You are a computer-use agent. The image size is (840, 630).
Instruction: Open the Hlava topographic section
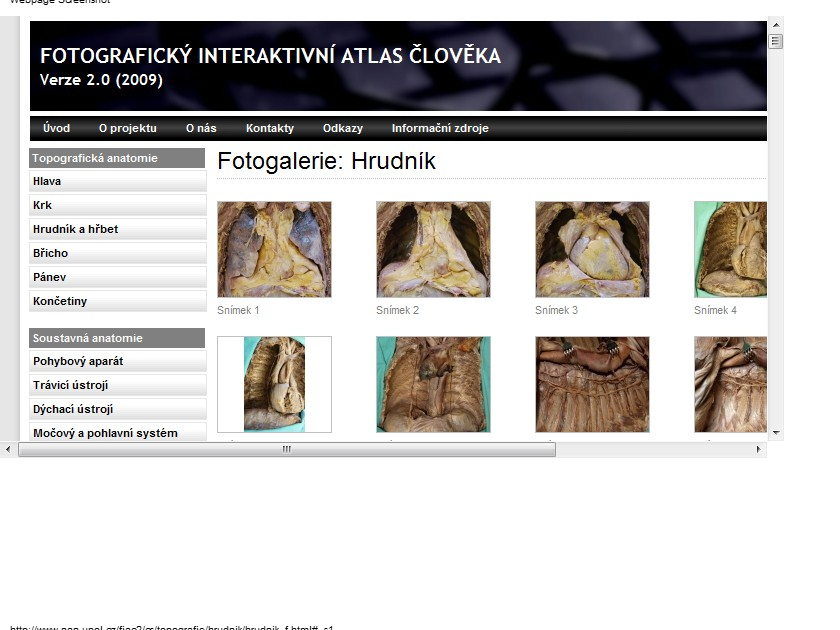(x=117, y=181)
